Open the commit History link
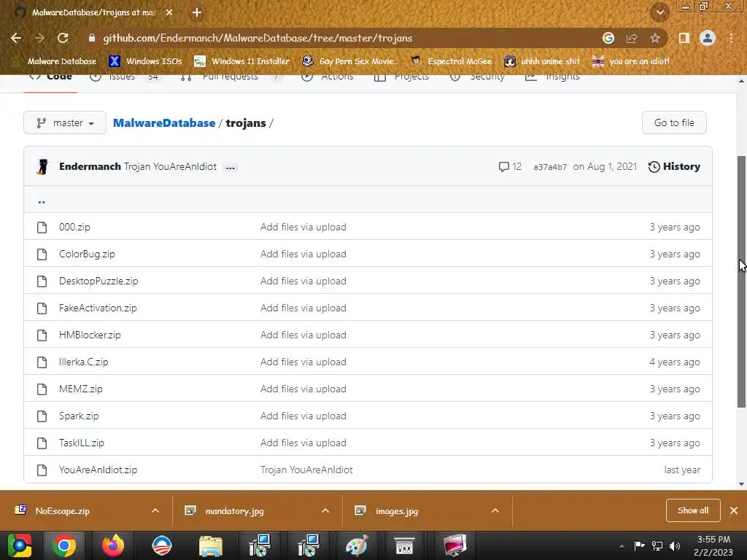Image resolution: width=747 pixels, height=560 pixels. click(674, 167)
